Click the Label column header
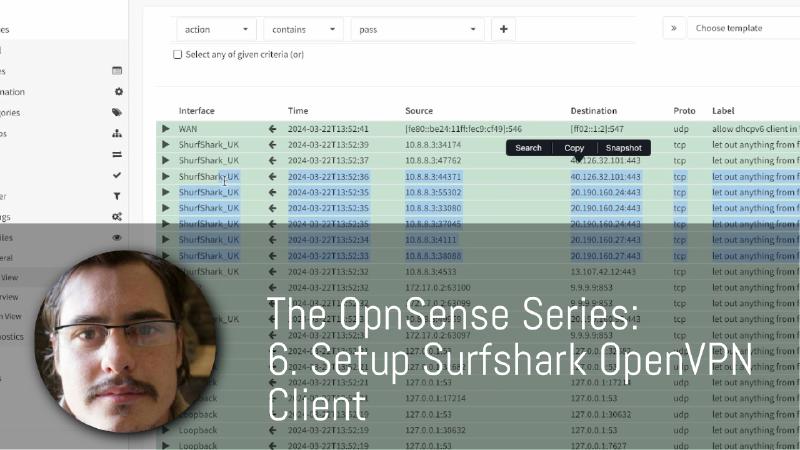 [723, 111]
